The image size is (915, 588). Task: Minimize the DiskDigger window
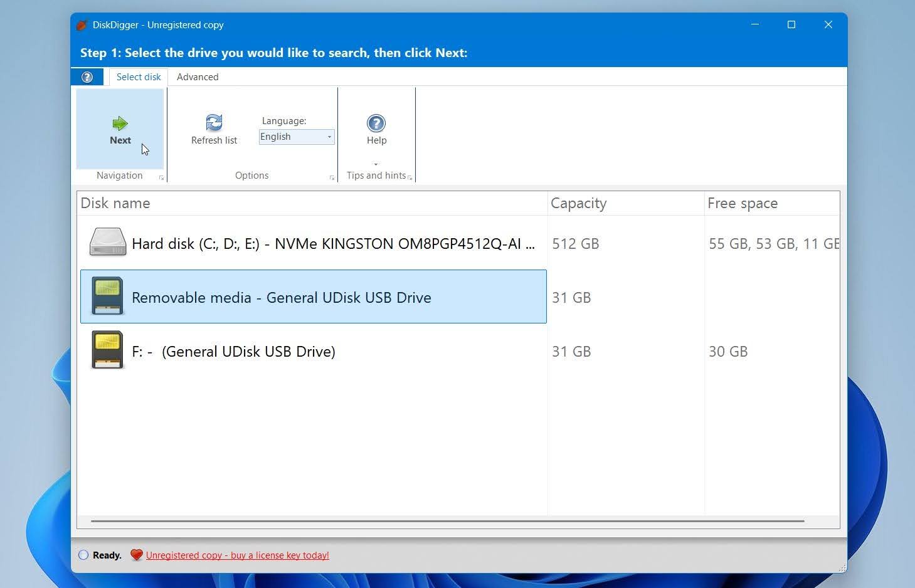(x=755, y=25)
